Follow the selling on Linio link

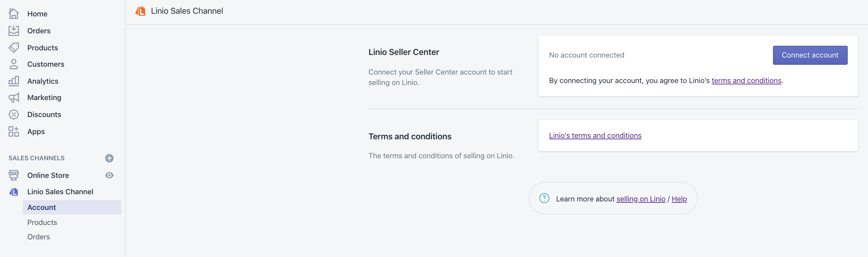641,199
